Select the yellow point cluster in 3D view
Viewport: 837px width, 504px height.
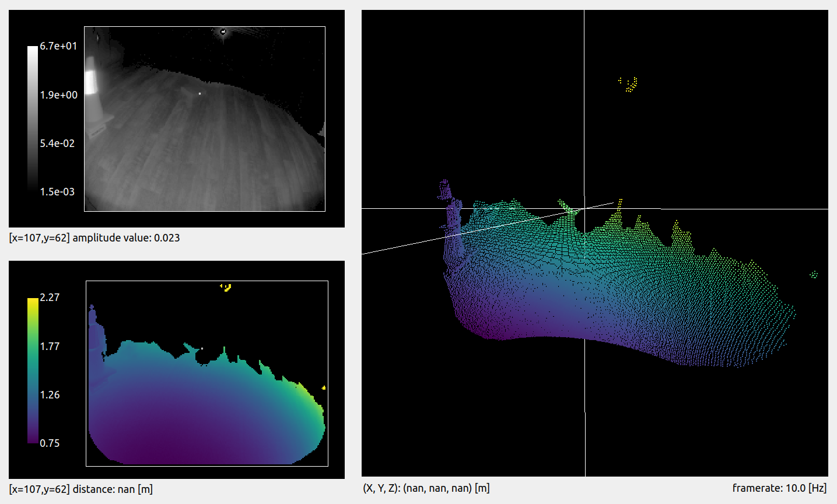[629, 85]
